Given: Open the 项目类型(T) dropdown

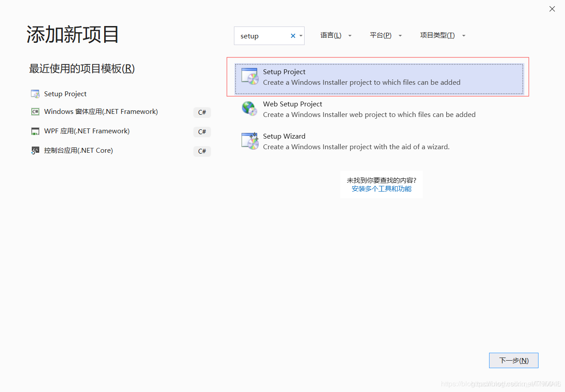Looking at the screenshot, I should click(442, 35).
